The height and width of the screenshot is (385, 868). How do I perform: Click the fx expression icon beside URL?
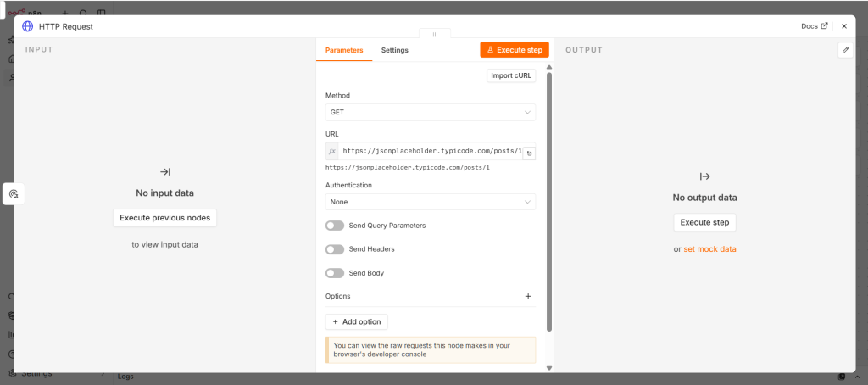(332, 151)
